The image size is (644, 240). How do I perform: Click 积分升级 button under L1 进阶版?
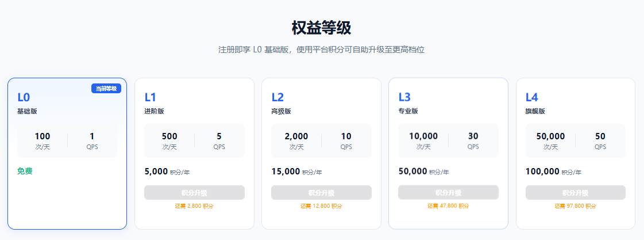click(x=194, y=193)
